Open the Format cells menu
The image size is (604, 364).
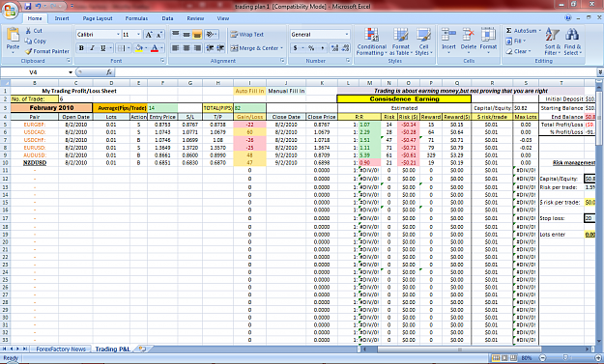coord(488,41)
